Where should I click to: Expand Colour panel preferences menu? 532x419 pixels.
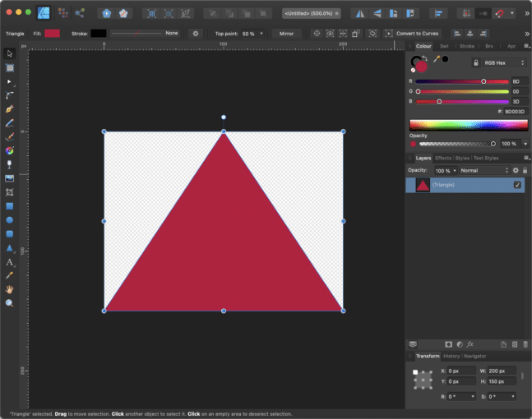[526, 46]
